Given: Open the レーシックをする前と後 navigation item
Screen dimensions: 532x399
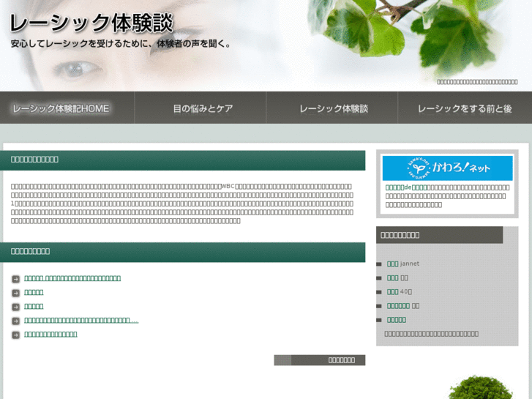Looking at the screenshot, I should [x=465, y=108].
